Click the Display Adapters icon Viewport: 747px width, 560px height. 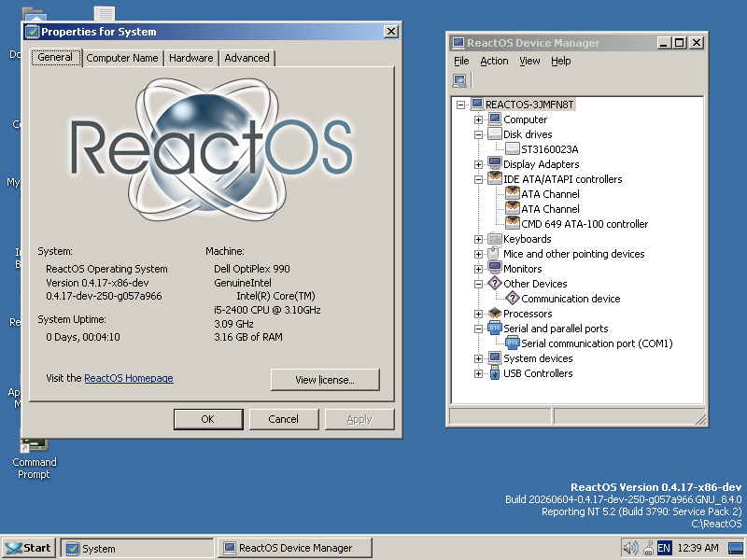point(495,164)
